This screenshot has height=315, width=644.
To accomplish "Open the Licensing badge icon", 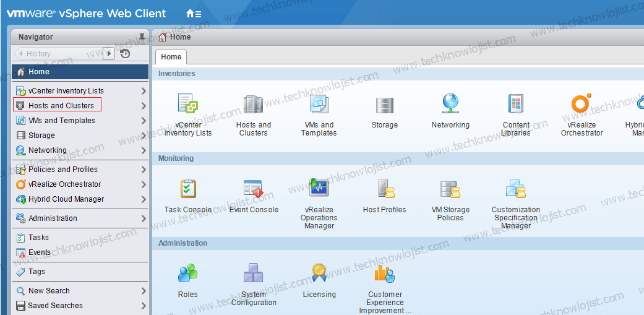I will (x=319, y=273).
